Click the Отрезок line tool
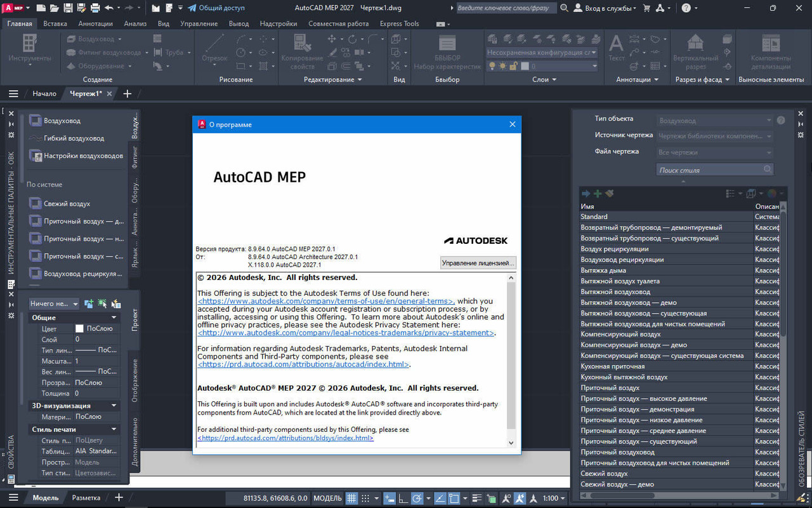The height and width of the screenshot is (508, 812). point(214,49)
